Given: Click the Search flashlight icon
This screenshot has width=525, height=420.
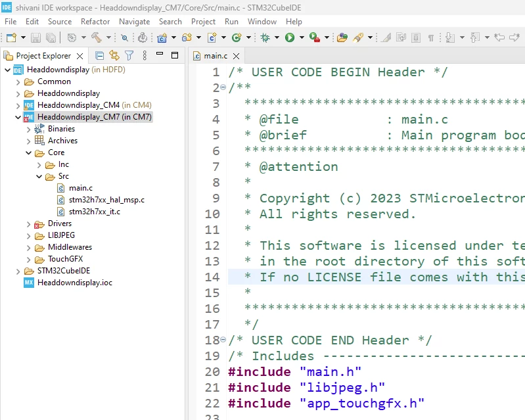Looking at the screenshot, I should pos(358,37).
